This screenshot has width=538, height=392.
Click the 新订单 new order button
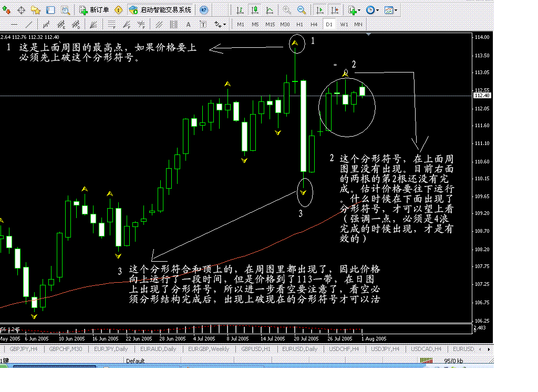tap(94, 10)
